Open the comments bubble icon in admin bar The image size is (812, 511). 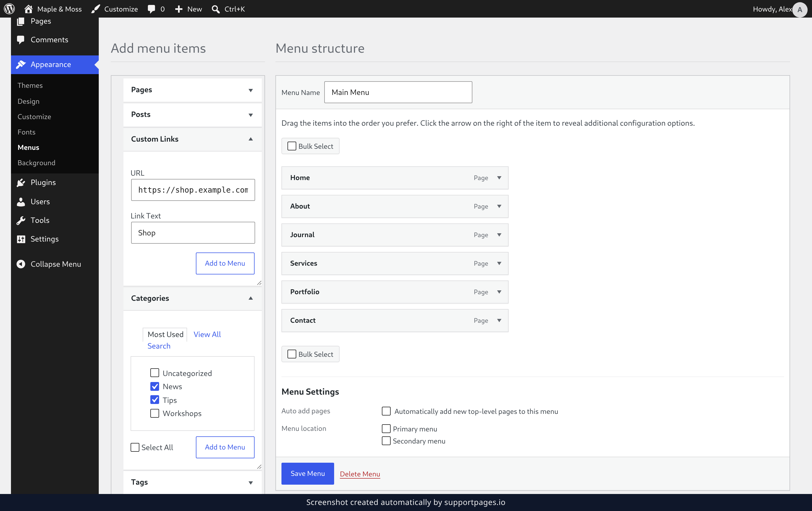[x=151, y=9]
